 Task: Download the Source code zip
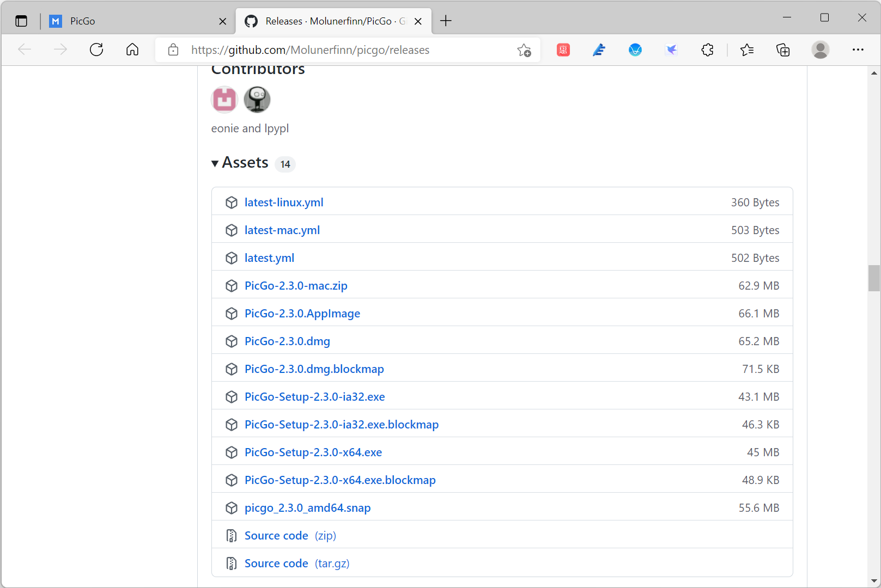click(x=277, y=535)
